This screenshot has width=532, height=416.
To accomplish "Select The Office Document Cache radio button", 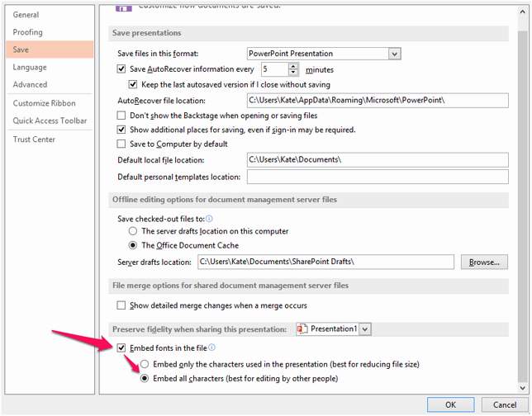I will (x=133, y=245).
